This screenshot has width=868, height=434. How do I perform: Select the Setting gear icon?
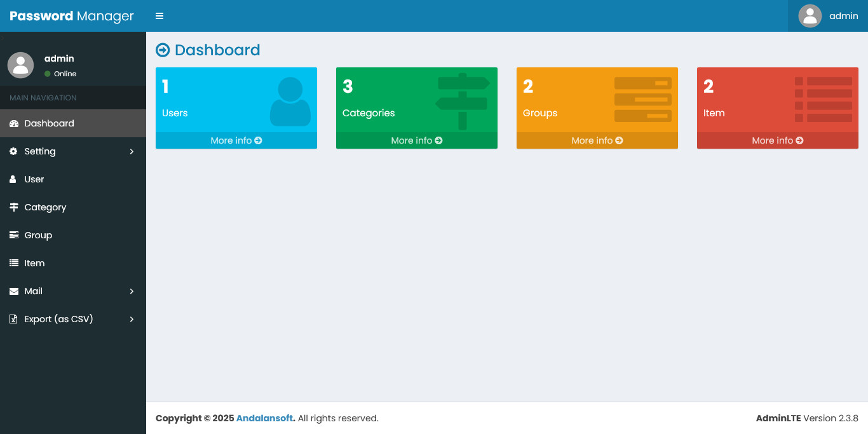[13, 151]
